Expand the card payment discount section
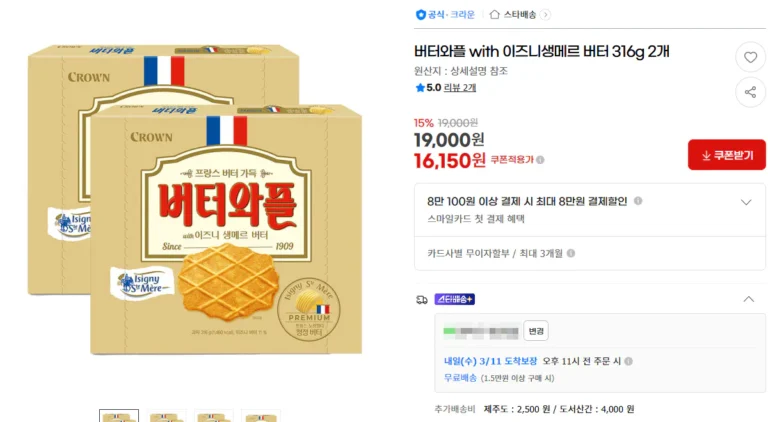Viewport: 768px width, 422px height. tap(745, 202)
